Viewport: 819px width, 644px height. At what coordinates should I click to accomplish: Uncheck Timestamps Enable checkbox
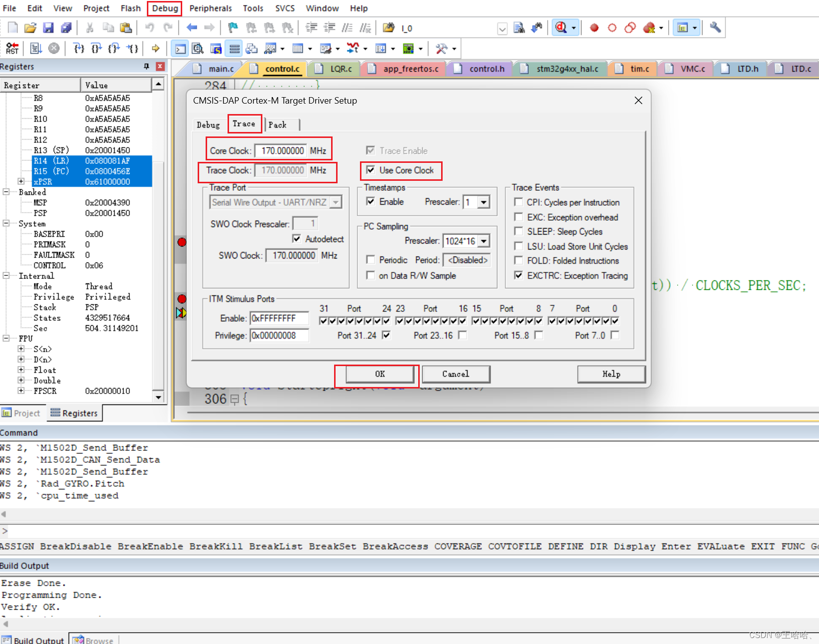370,201
